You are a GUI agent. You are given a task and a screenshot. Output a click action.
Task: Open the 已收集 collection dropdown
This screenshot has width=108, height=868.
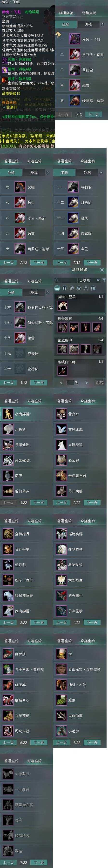click(89, 280)
